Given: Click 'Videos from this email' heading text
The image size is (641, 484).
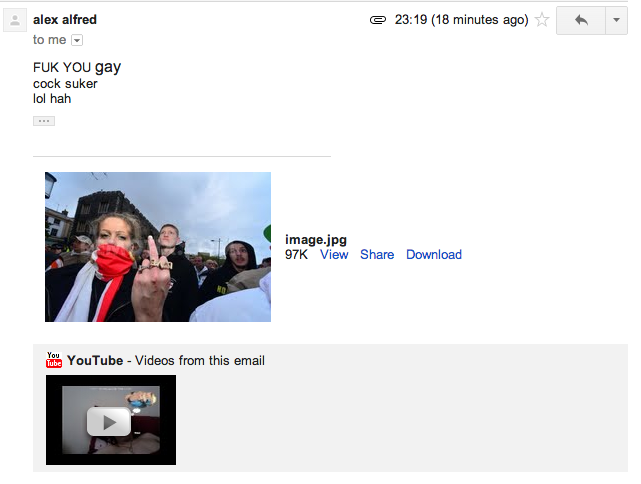Looking at the screenshot, I should pos(199,361).
